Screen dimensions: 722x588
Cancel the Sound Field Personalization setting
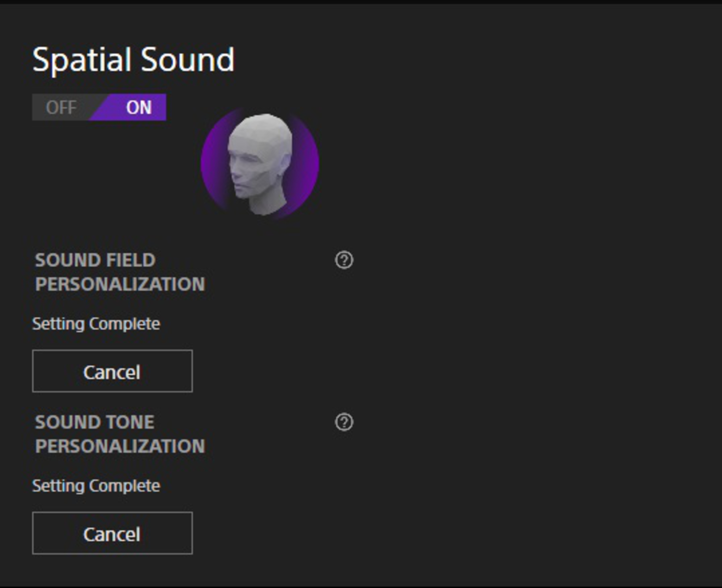coord(112,371)
